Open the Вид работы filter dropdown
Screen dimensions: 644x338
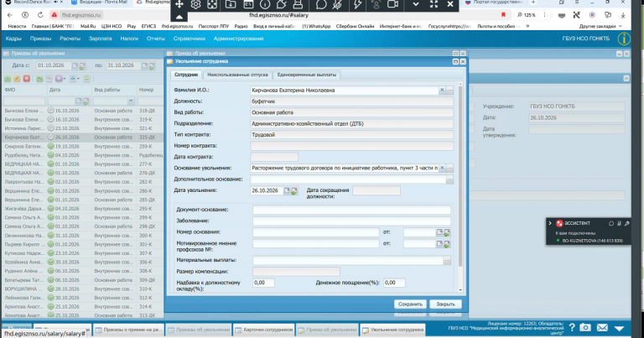131,100
